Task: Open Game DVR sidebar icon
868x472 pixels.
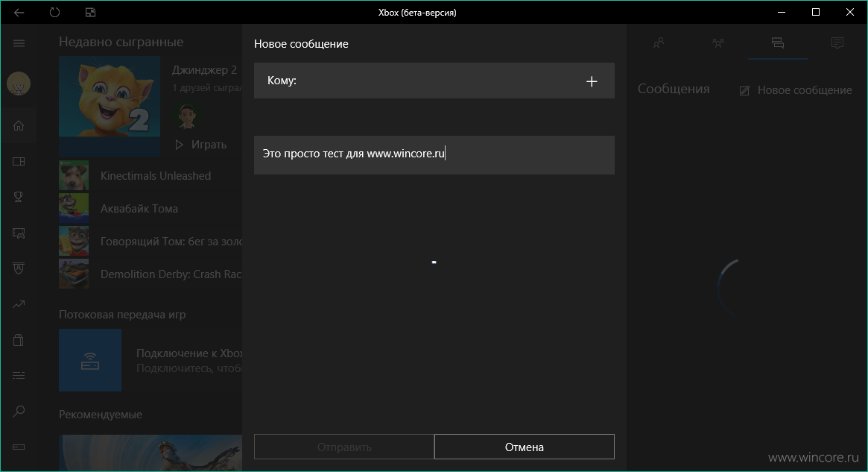Action: [19, 233]
